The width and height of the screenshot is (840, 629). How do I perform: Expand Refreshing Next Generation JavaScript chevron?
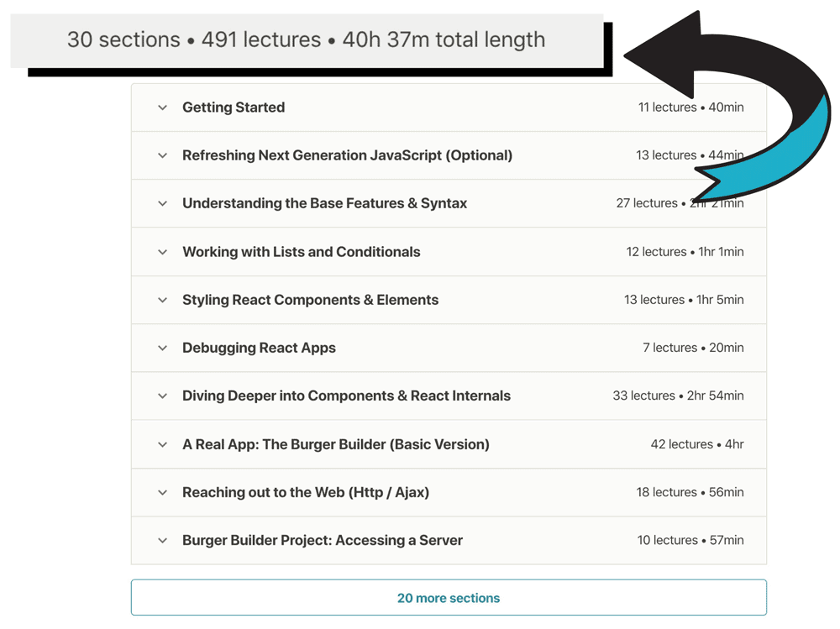tap(162, 155)
